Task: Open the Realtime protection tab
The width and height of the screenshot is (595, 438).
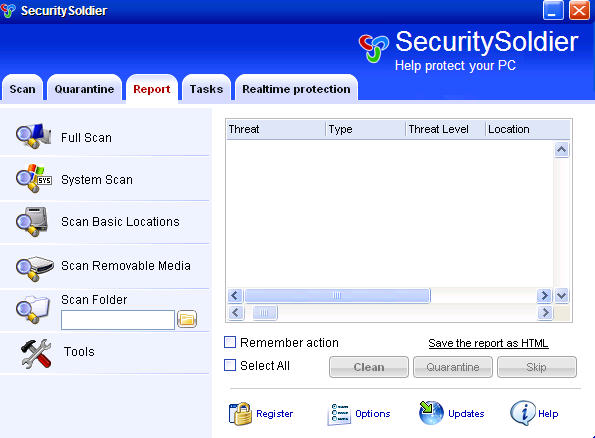Action: (x=296, y=89)
